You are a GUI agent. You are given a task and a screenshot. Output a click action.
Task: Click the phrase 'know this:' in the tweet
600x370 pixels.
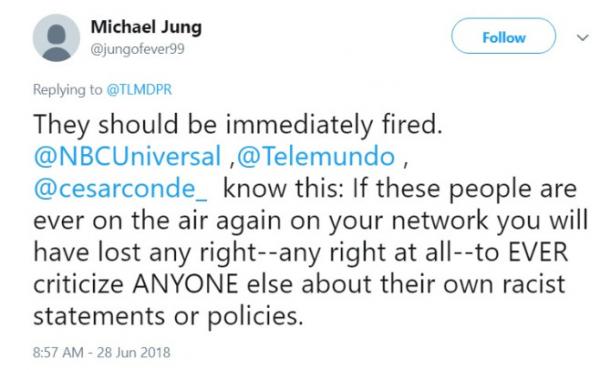point(284,189)
